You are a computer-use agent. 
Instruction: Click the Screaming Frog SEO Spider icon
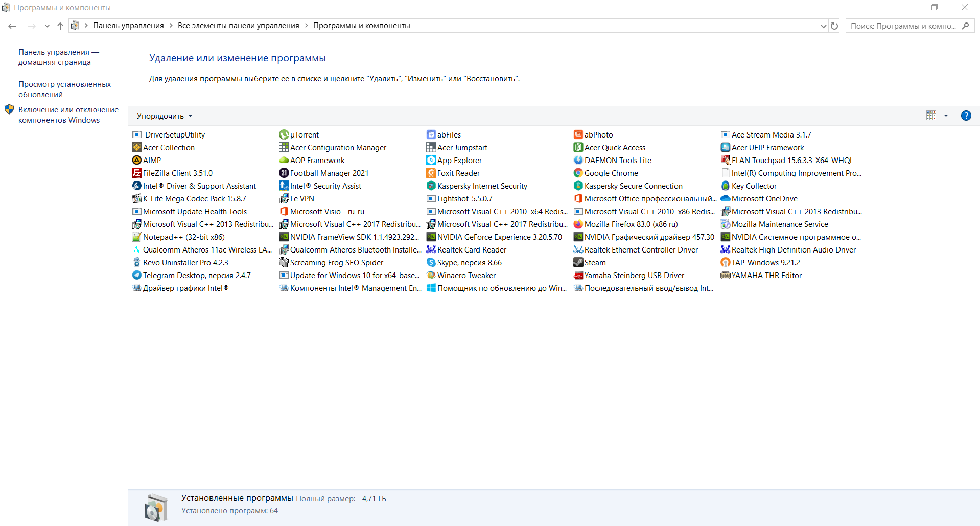point(284,263)
